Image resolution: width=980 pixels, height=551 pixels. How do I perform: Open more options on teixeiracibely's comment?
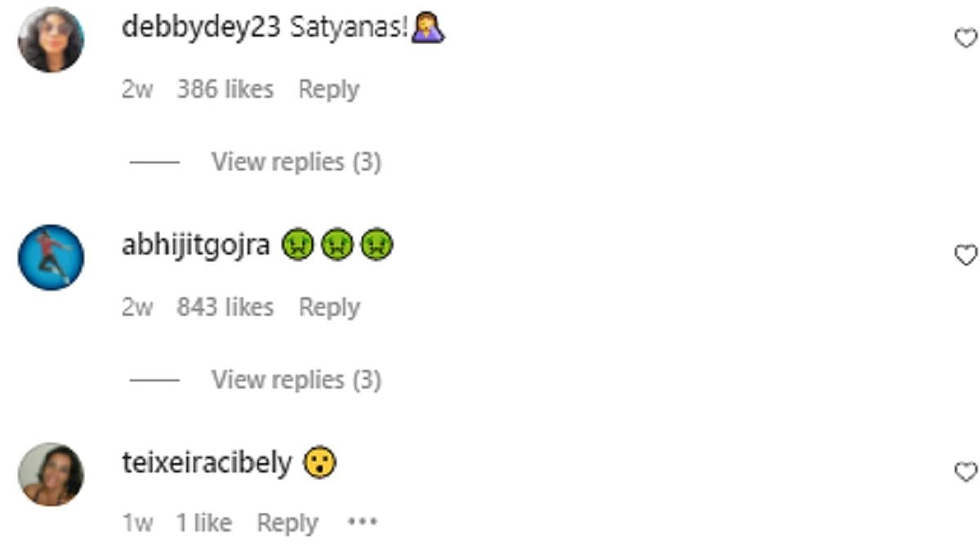pos(363,522)
